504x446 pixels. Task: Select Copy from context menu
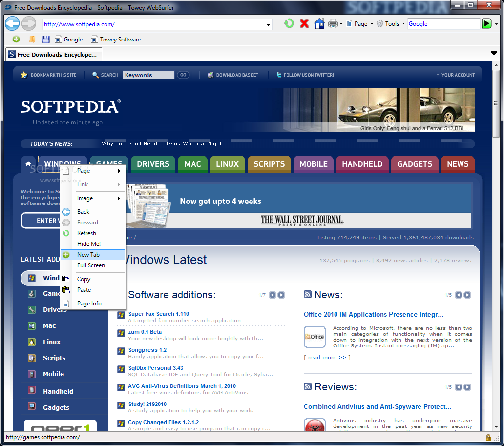coord(93,279)
